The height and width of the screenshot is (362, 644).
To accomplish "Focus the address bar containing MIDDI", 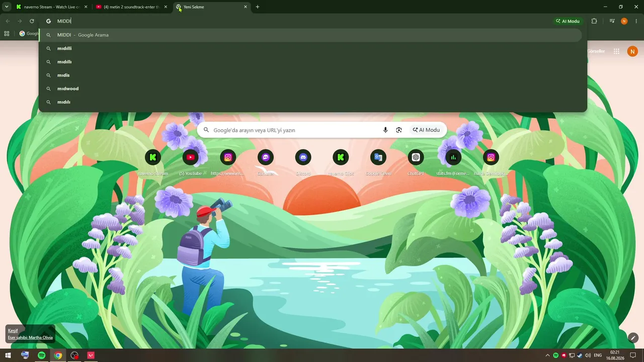I will point(302,21).
